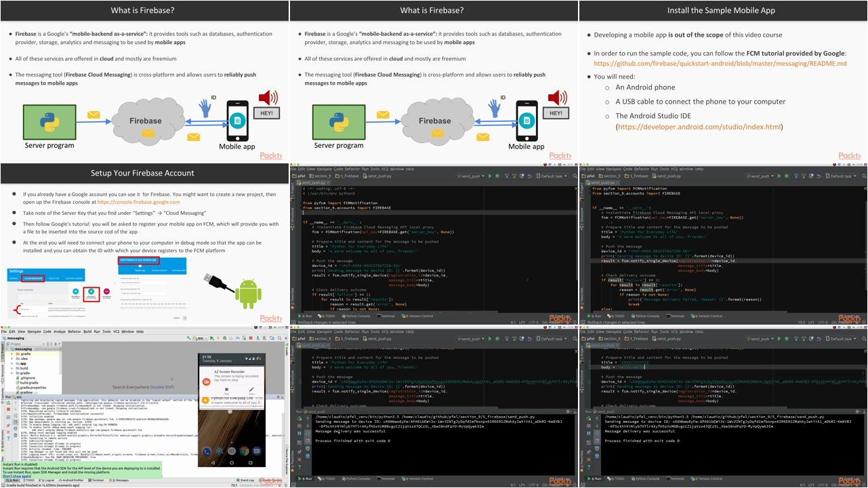Switch to the Logcat tab in Android Studio
Screen dimensions: 868x488
click(47, 481)
